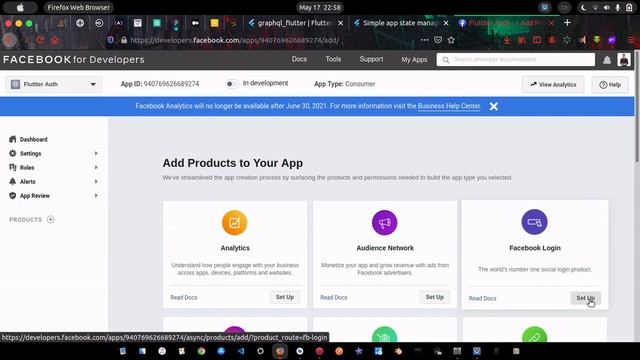Go to My Apps
The height and width of the screenshot is (360, 640).
(414, 60)
